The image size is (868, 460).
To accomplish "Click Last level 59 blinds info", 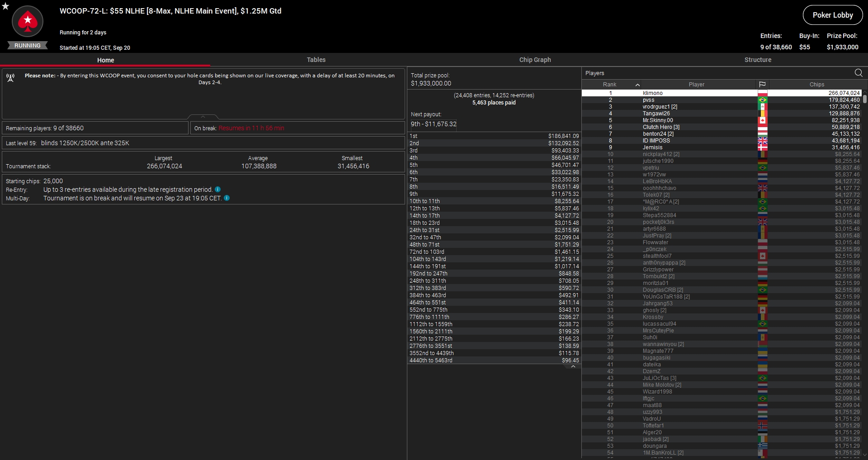I will [x=203, y=143].
